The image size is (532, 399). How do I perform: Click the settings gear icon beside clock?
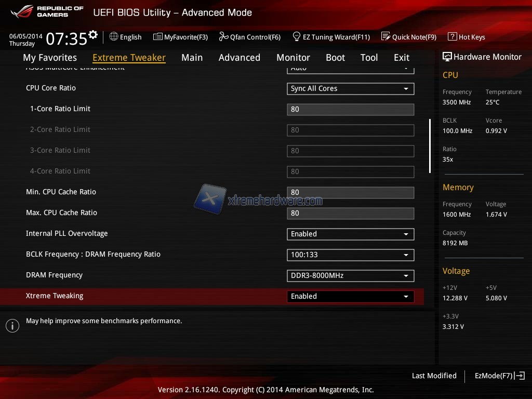coord(93,35)
